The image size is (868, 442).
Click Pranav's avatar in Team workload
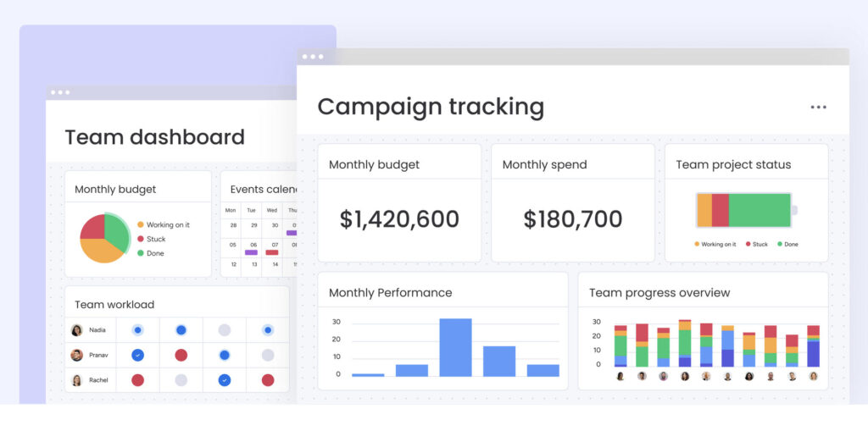tap(77, 355)
